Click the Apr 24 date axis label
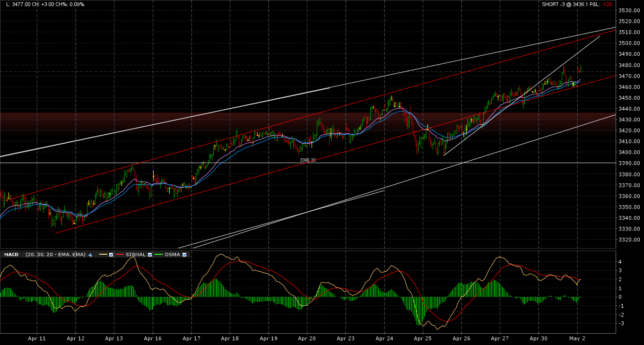Image resolution: width=644 pixels, height=345 pixels. pyautogui.click(x=384, y=339)
